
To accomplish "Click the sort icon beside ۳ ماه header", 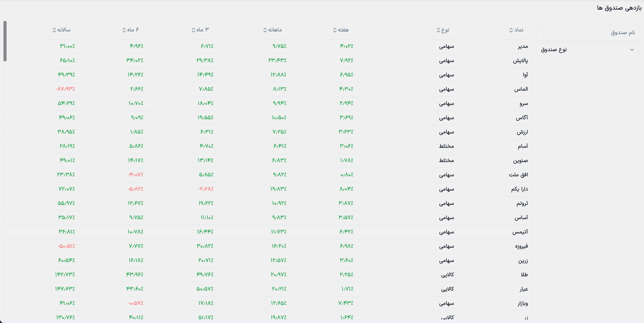I will click(193, 30).
